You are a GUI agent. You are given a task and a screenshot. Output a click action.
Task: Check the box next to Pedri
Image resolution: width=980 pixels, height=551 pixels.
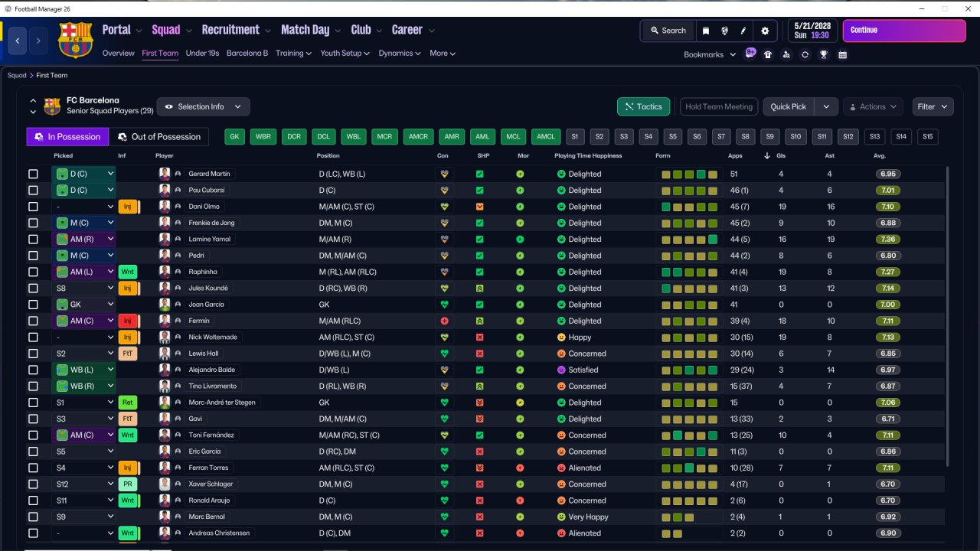(x=33, y=256)
